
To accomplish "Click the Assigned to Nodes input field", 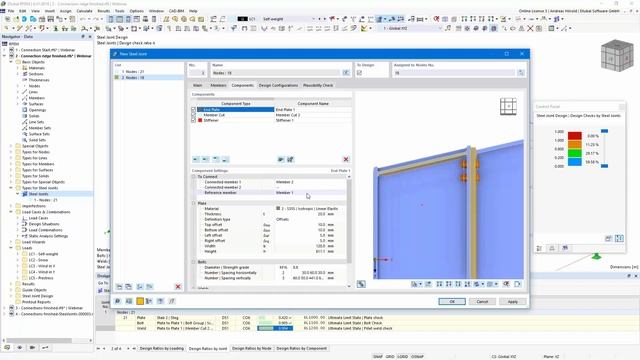I will [454, 73].
